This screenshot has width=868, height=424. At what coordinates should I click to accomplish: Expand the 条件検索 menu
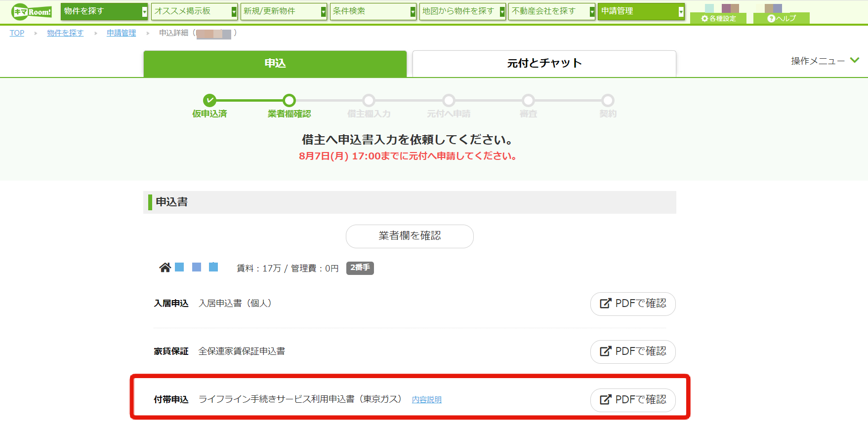tap(373, 11)
